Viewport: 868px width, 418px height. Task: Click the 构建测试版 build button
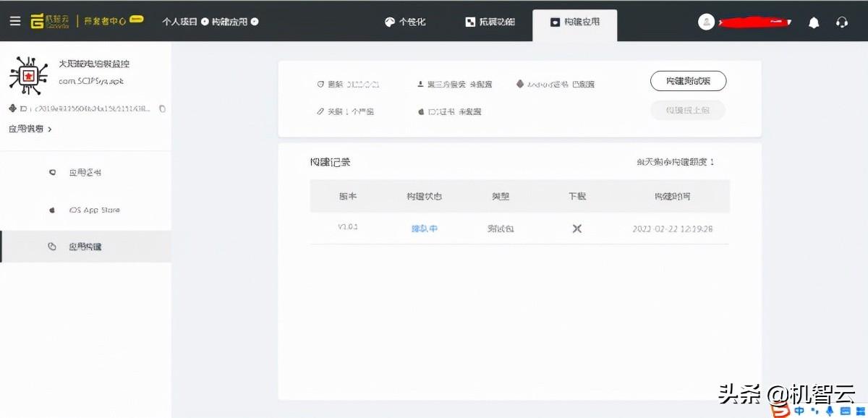(x=687, y=81)
